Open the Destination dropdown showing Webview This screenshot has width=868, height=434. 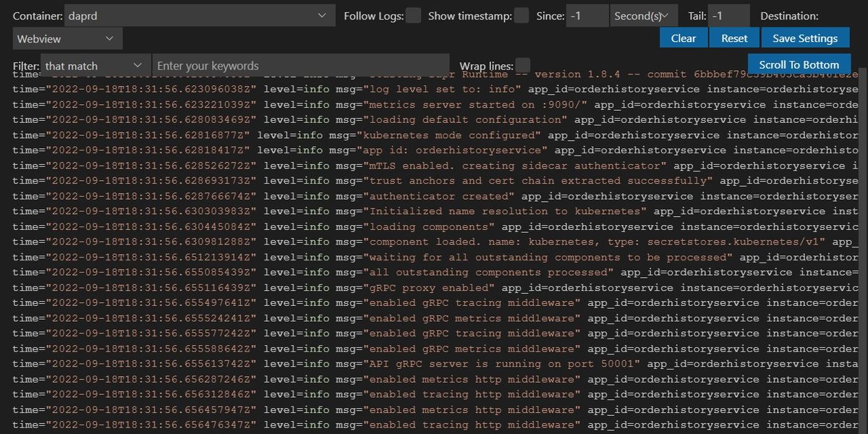(67, 38)
